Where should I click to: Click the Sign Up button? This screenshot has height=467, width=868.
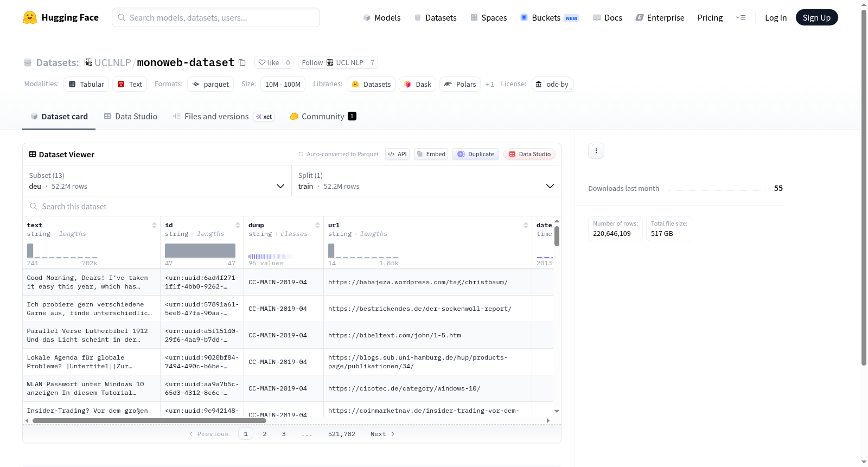point(816,18)
